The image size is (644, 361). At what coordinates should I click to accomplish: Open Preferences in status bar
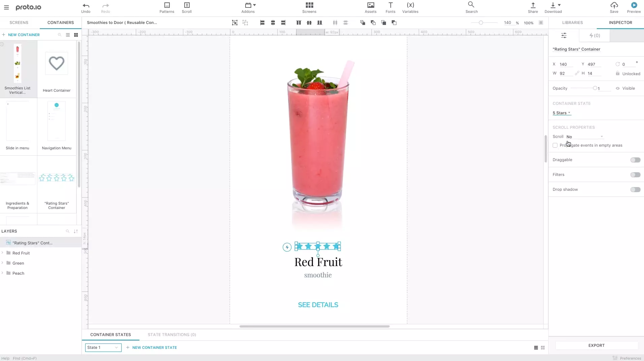(x=627, y=358)
